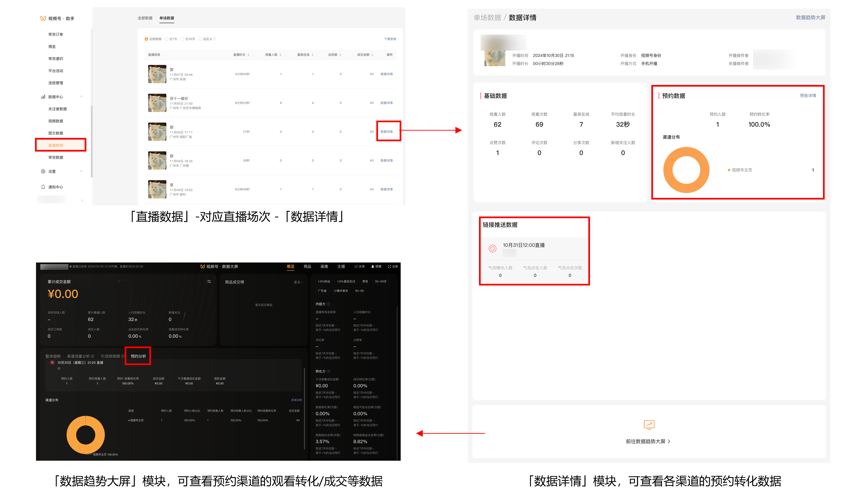Open the metrics filter settings icon on 累计成交金额 card
This screenshot has height=504, width=854.
coord(209,281)
